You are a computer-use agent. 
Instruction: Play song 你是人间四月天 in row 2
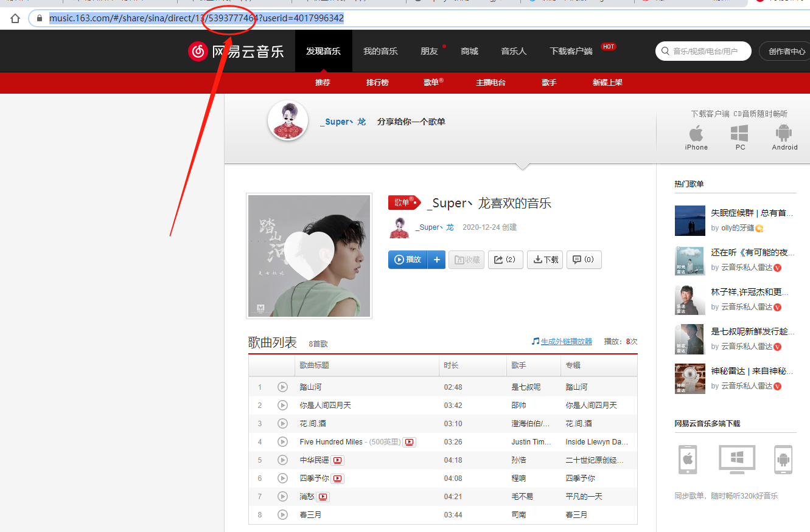pos(282,405)
